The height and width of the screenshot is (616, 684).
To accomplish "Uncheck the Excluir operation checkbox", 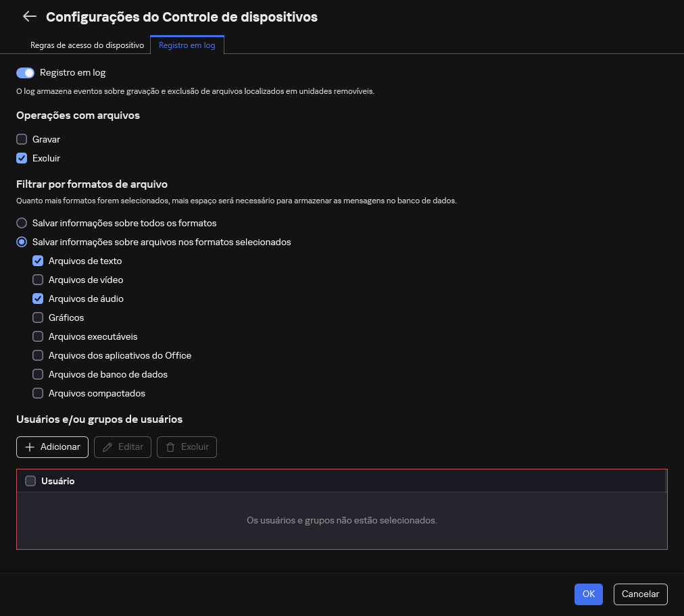I will (x=21, y=158).
